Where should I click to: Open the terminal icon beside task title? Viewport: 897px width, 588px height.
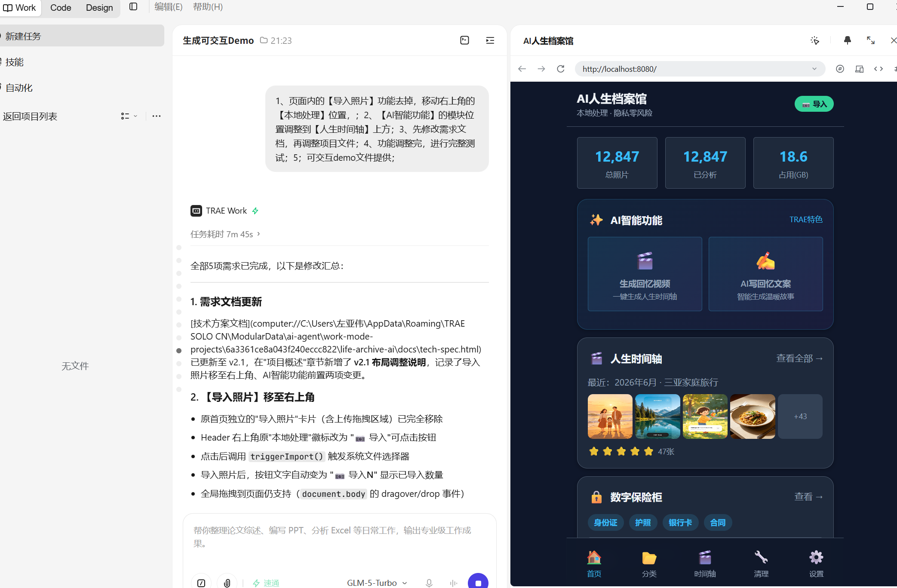pos(464,40)
